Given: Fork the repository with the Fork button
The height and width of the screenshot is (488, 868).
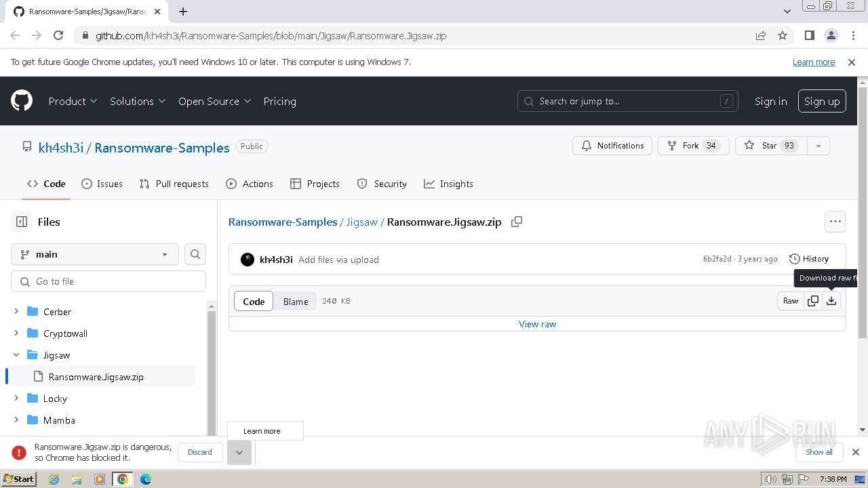Looking at the screenshot, I should pyautogui.click(x=693, y=146).
